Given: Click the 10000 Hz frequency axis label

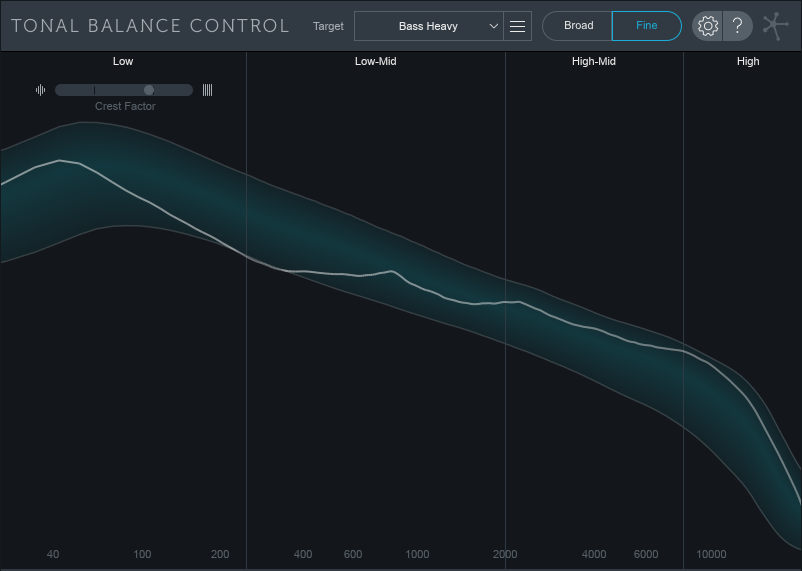Looking at the screenshot, I should [711, 554].
